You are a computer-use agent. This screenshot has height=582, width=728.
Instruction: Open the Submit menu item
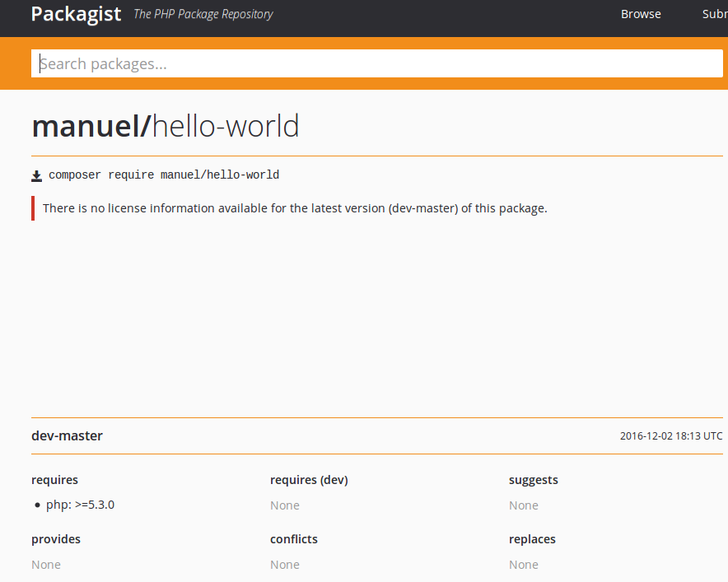point(715,14)
